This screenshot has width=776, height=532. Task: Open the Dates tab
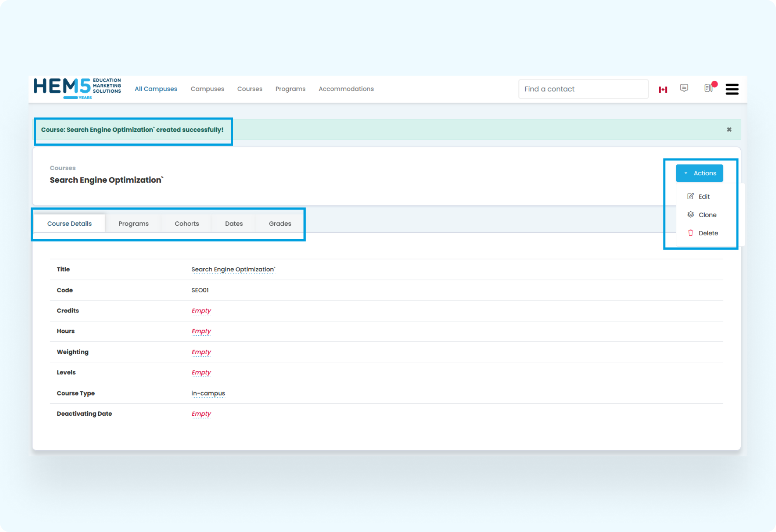coord(234,223)
